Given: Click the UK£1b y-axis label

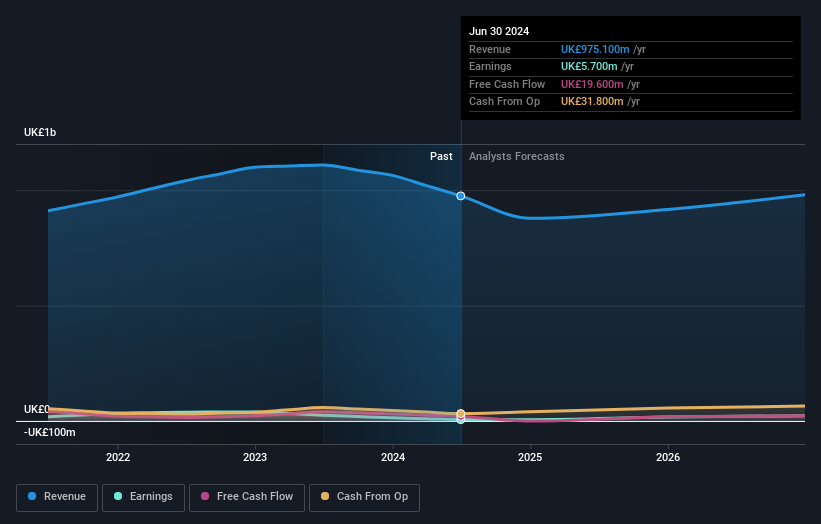Looking at the screenshot, I should point(40,132).
